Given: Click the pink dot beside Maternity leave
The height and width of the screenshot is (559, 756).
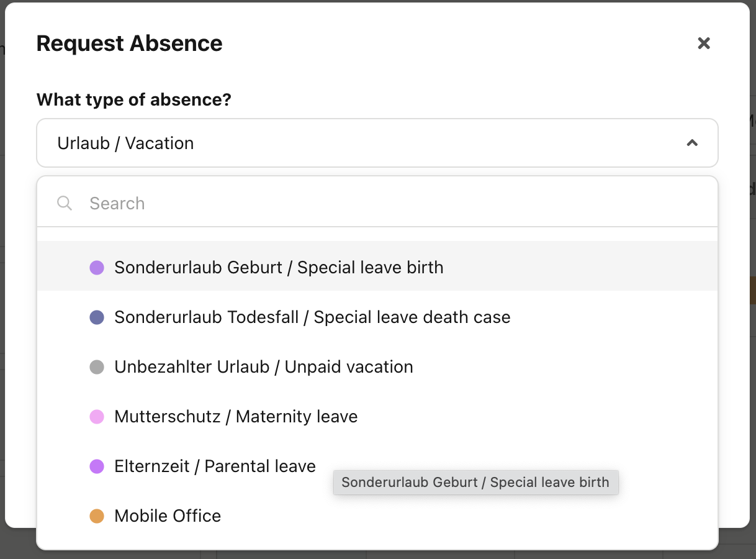Looking at the screenshot, I should click(x=97, y=417).
